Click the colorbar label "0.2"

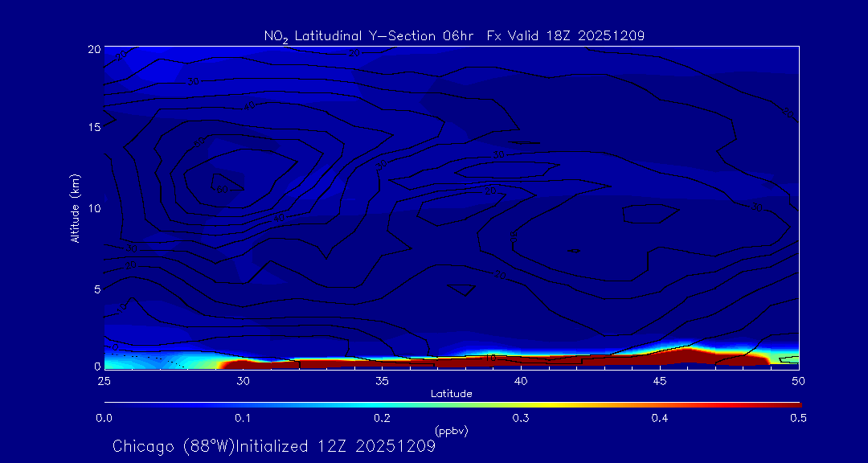[x=382, y=419]
